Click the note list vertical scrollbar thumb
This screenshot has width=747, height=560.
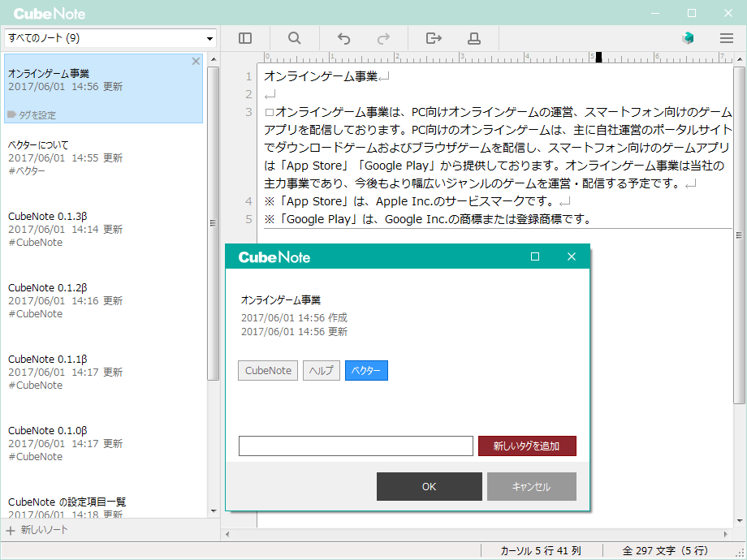coord(214,223)
